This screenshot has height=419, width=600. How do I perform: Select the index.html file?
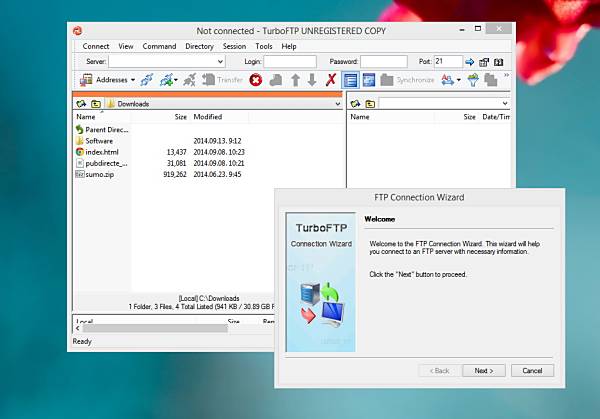click(x=97, y=152)
